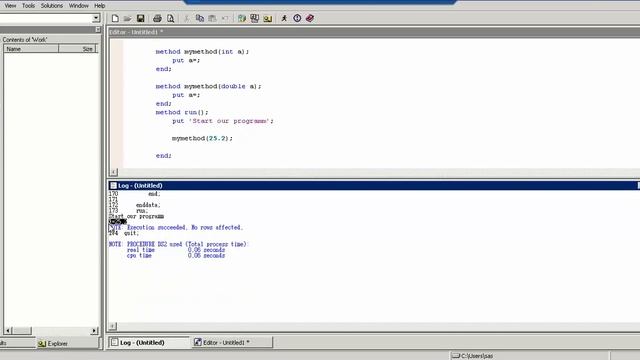Screen dimensions: 640x360
Task: Click the "Start our programm" output line in log
Action: (x=136, y=216)
